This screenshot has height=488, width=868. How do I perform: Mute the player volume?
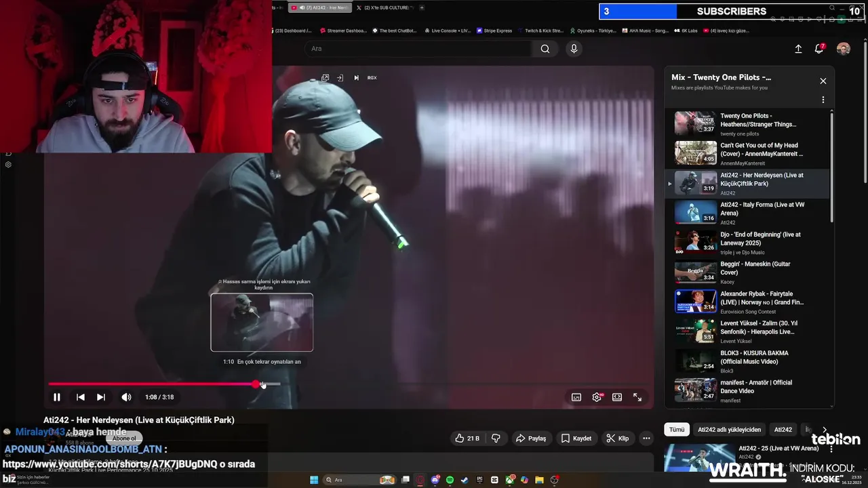[126, 397]
